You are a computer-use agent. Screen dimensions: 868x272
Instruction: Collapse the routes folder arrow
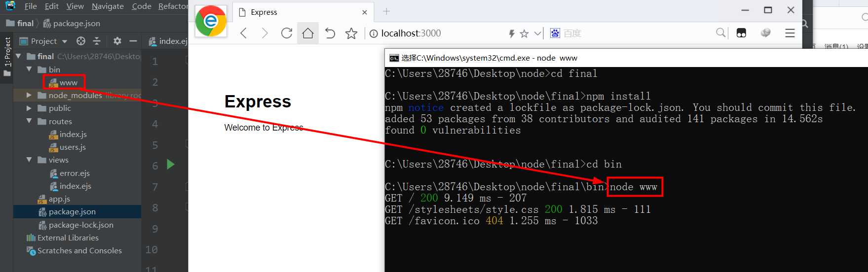coord(29,121)
